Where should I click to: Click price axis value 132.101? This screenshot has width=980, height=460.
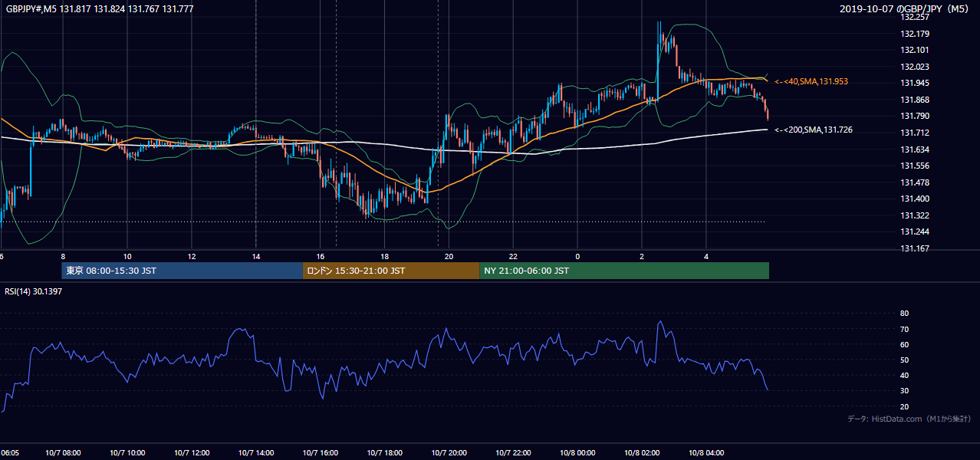coord(915,50)
